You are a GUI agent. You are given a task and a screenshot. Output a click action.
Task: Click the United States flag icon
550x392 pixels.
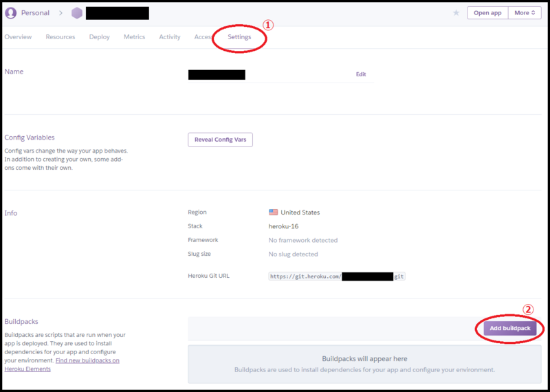273,213
